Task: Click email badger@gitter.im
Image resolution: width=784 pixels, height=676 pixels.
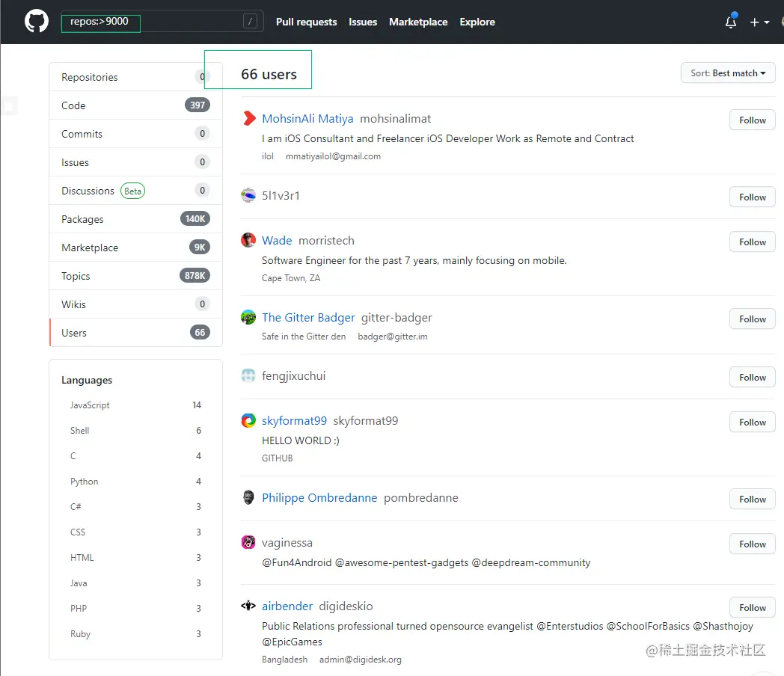Action: pos(393,337)
